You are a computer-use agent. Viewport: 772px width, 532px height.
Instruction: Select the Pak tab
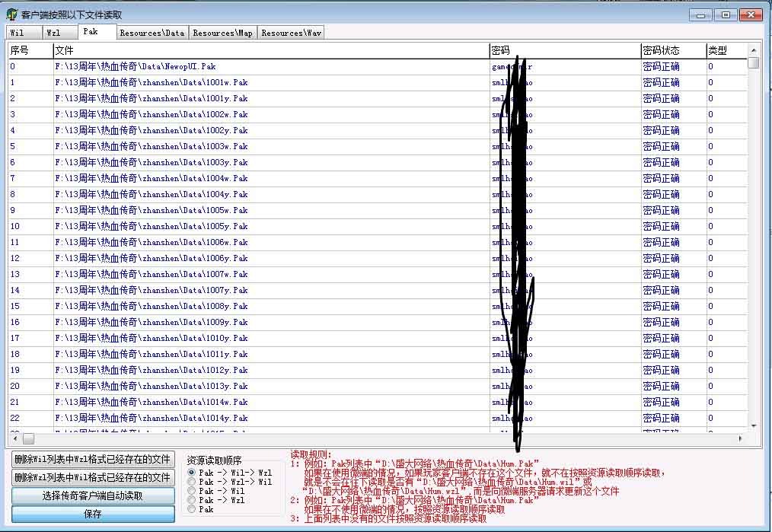coord(97,31)
